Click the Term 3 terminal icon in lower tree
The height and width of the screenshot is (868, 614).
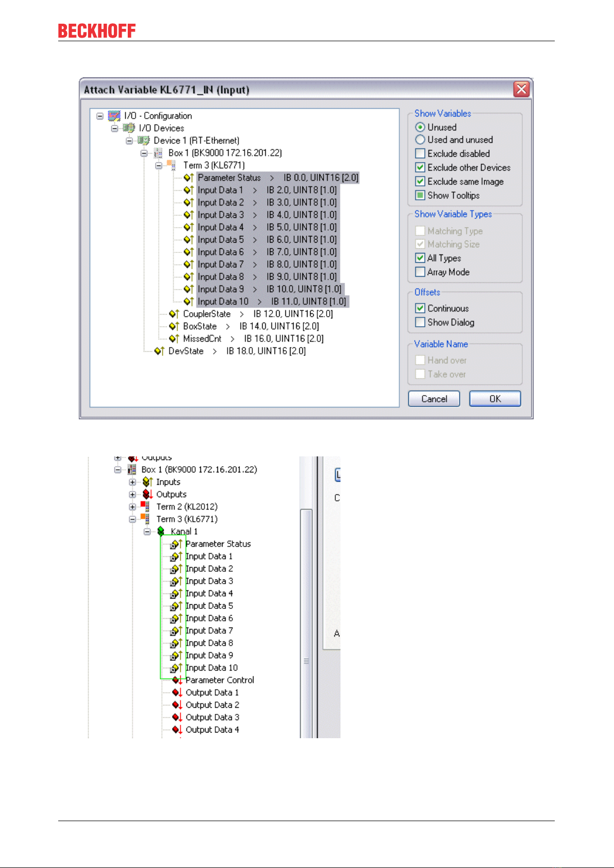pos(145,519)
